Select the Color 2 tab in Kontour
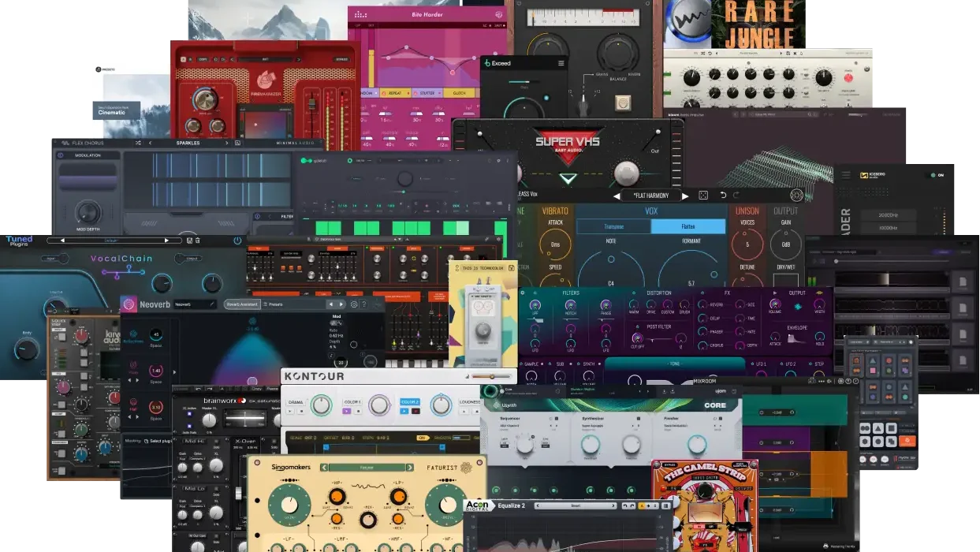 [410, 402]
